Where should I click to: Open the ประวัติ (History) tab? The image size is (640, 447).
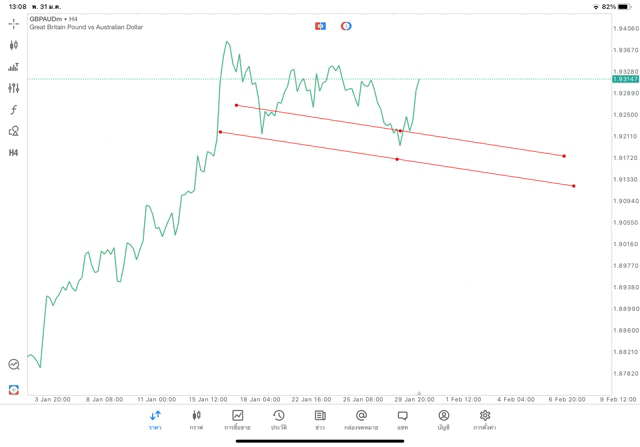278,419
